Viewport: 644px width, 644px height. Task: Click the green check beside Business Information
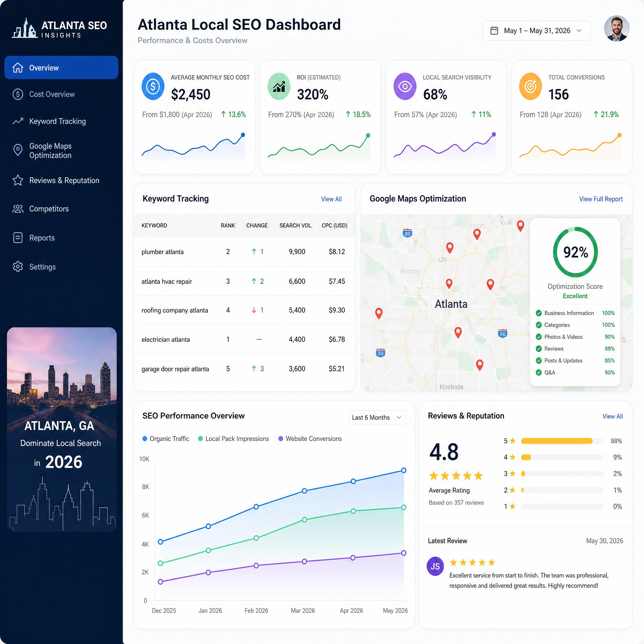pos(539,313)
